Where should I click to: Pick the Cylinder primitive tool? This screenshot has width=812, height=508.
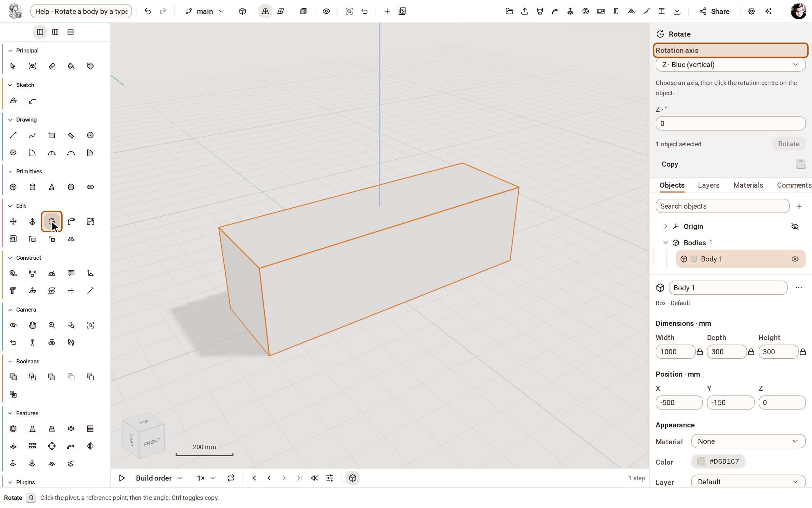[32, 187]
